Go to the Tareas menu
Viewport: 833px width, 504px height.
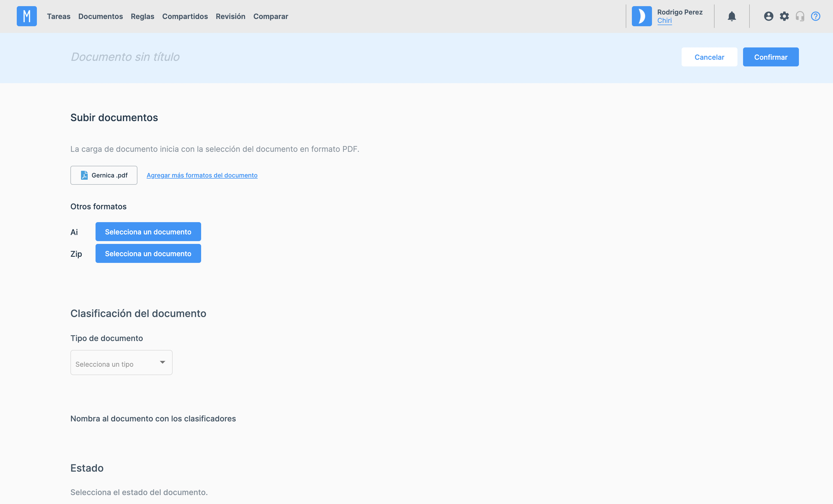[x=58, y=16]
